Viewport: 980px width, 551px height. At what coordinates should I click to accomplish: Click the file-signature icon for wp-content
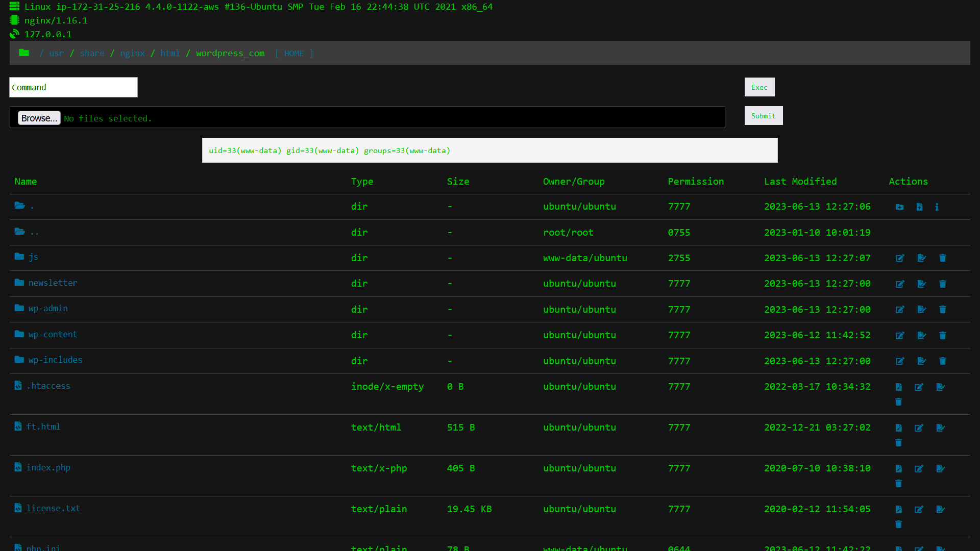click(x=922, y=336)
